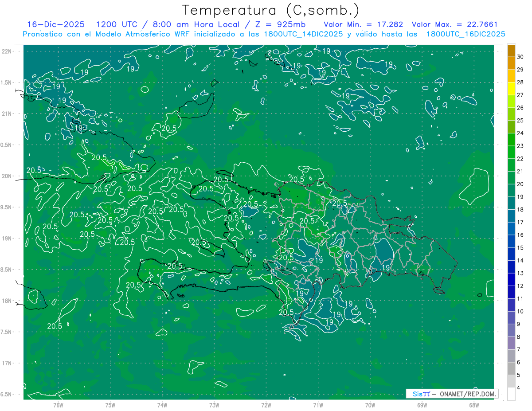
Task: Click the legend scale number 23
Action: coord(520,145)
